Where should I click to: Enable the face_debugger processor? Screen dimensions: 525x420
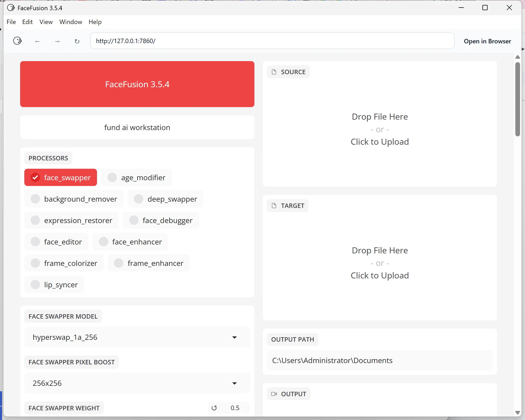[x=161, y=220]
